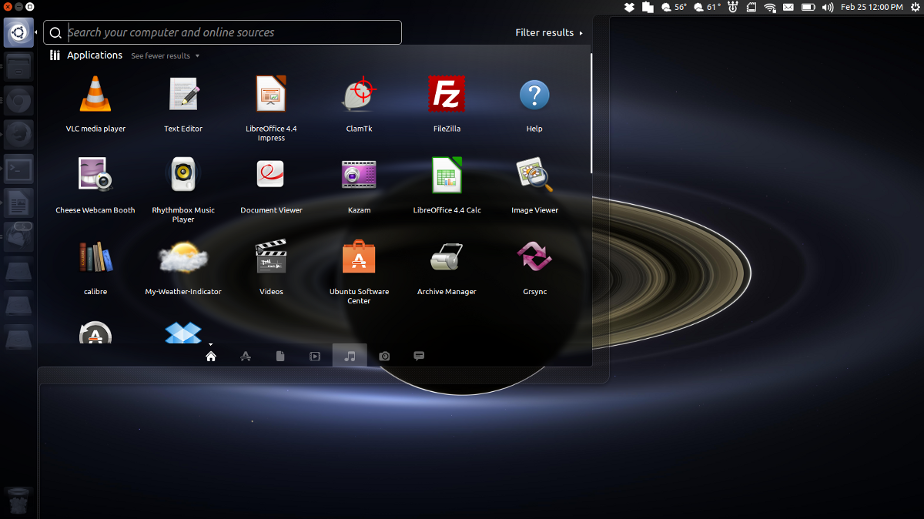
Task: Open the 56° weather indicator
Action: [674, 7]
